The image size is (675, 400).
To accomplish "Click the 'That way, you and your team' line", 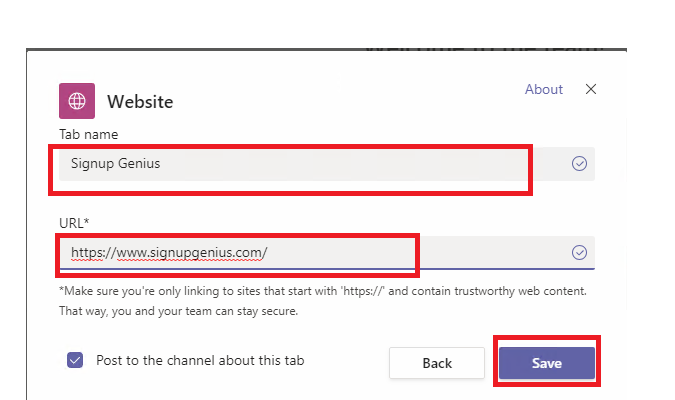I will coord(178,311).
